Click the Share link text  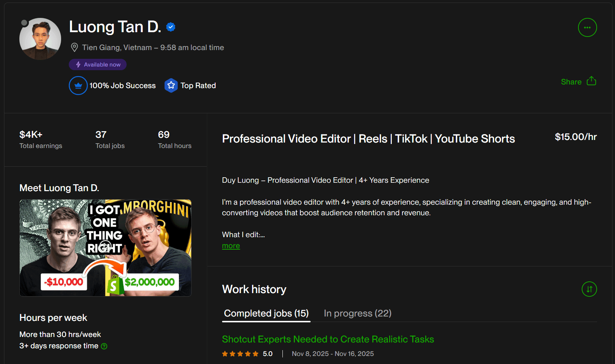click(571, 82)
